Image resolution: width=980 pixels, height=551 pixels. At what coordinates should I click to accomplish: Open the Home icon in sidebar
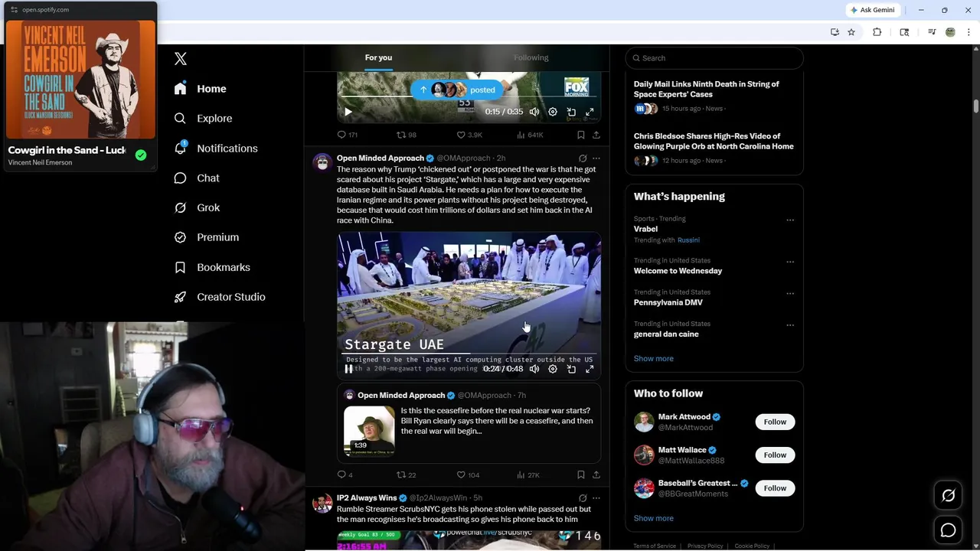(x=180, y=89)
